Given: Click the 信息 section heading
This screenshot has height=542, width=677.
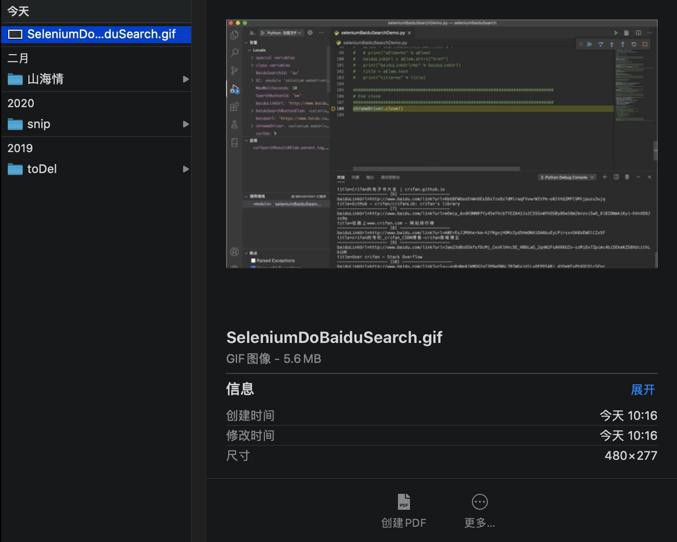Looking at the screenshot, I should pyautogui.click(x=240, y=389).
